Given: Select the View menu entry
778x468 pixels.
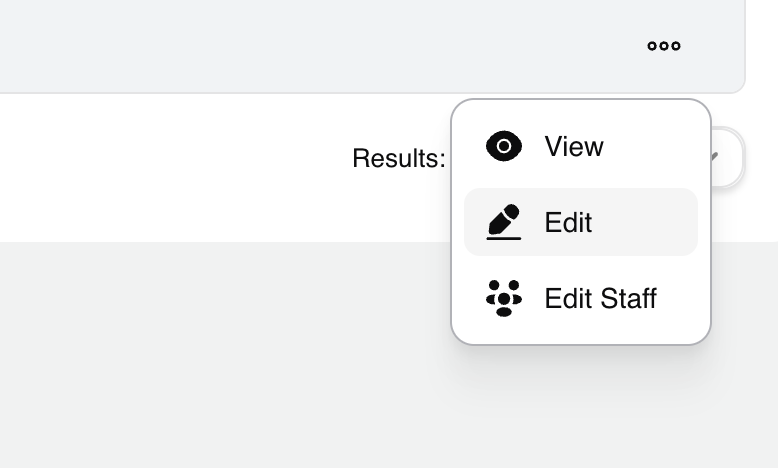Looking at the screenshot, I should pos(580,146).
